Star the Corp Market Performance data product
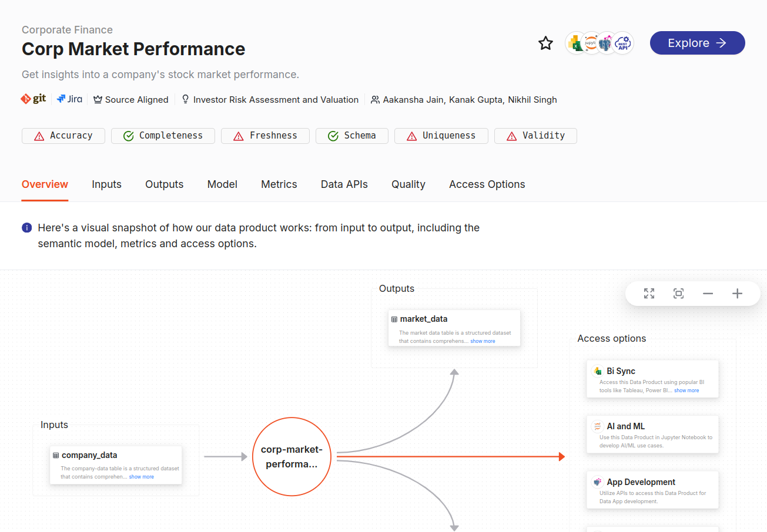 point(545,43)
